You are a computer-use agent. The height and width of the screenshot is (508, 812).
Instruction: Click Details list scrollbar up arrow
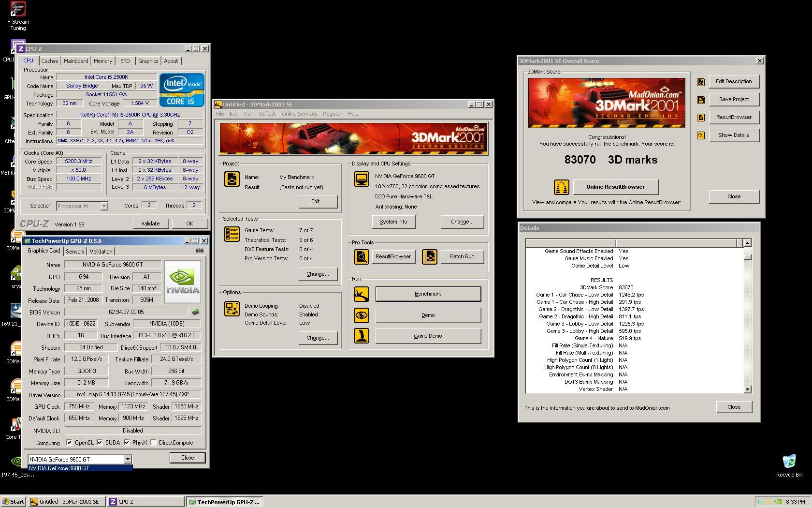click(747, 243)
